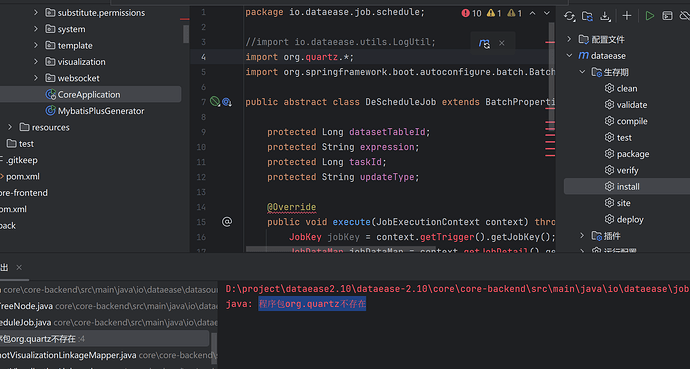Select the quartz package missing error row

105,339
